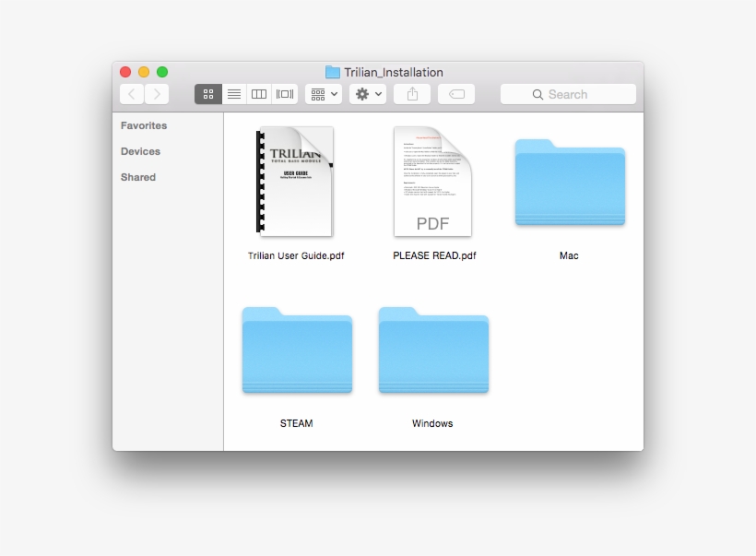
Task: Select the Favorites sidebar heading
Action: (144, 125)
